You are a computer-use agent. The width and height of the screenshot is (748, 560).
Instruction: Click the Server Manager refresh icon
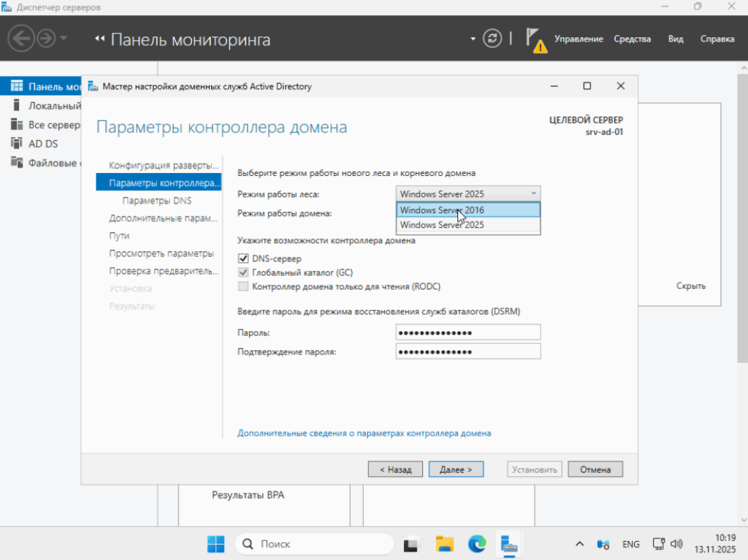494,39
